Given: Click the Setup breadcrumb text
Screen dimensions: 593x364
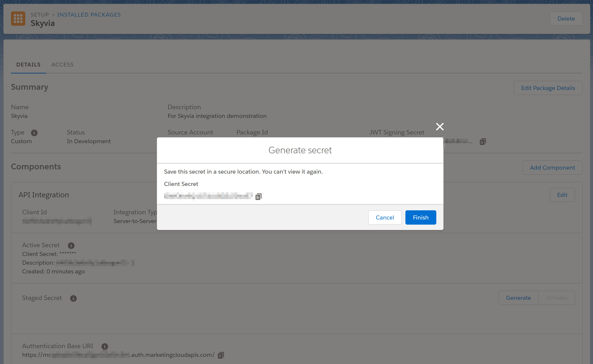Looking at the screenshot, I should click(40, 15).
